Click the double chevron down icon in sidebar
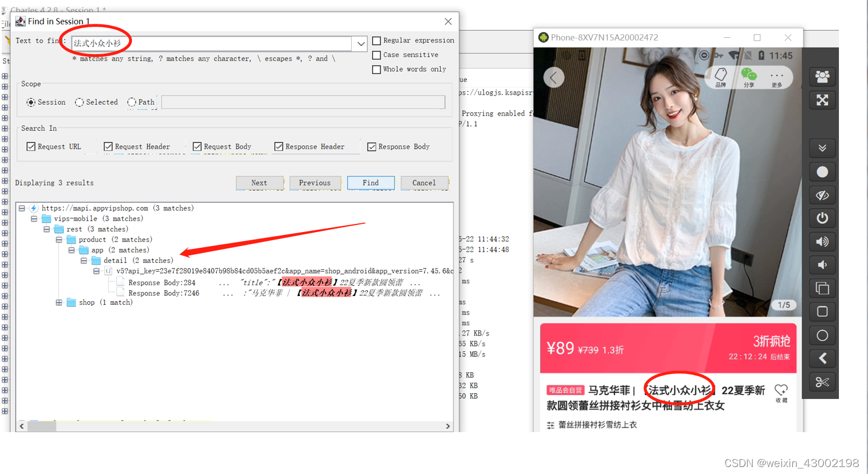868x474 pixels. point(822,148)
